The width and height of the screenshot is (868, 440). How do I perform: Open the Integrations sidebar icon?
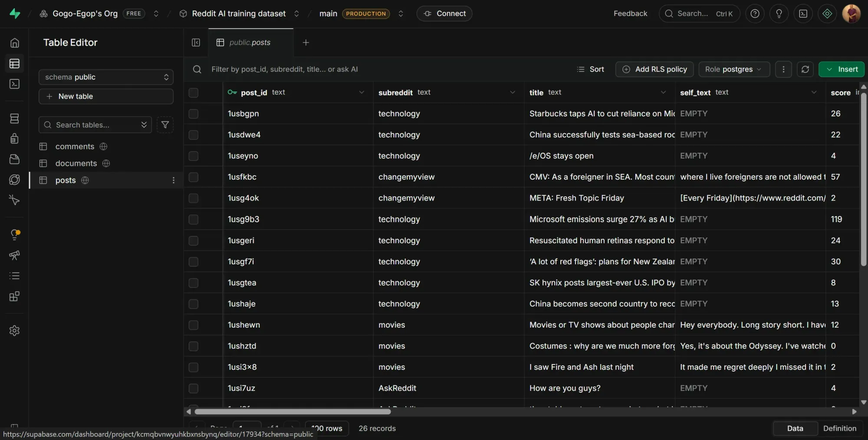coord(14,296)
